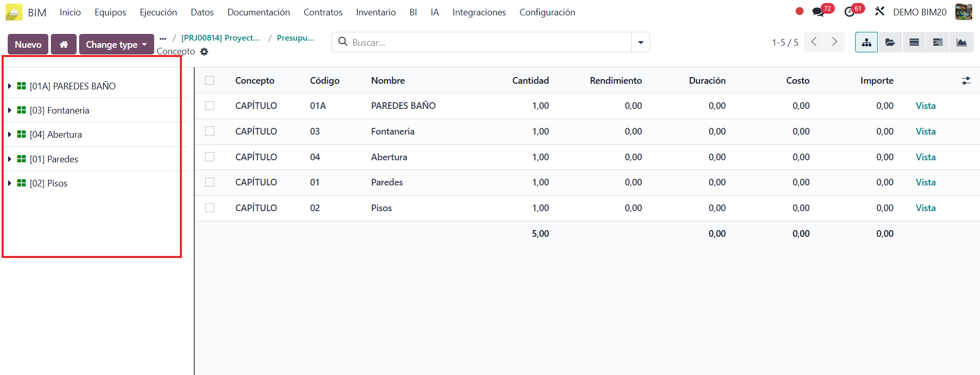Open the messages icon with 72 notifications
Viewport: 980px width, 375px height.
click(x=820, y=12)
